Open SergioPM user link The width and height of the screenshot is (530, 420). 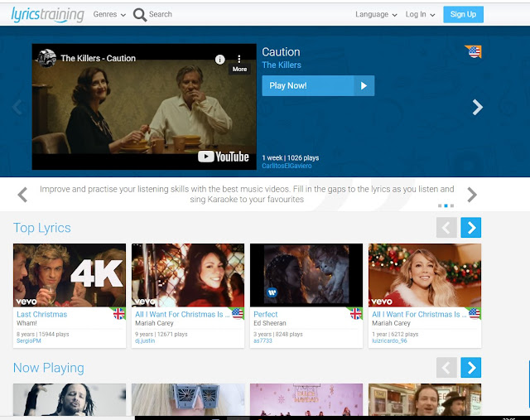click(29, 340)
